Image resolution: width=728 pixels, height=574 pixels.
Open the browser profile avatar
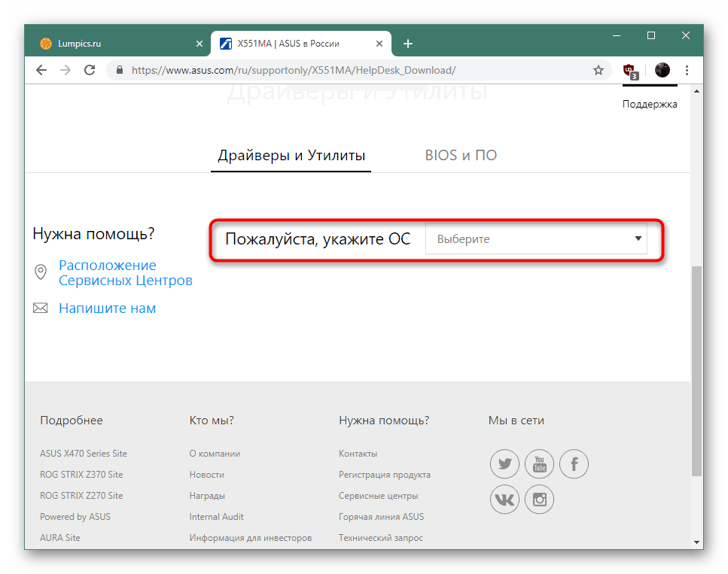(662, 70)
